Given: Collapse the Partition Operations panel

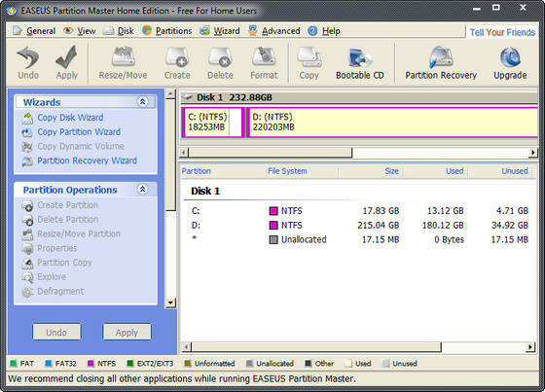Looking at the screenshot, I should [142, 189].
